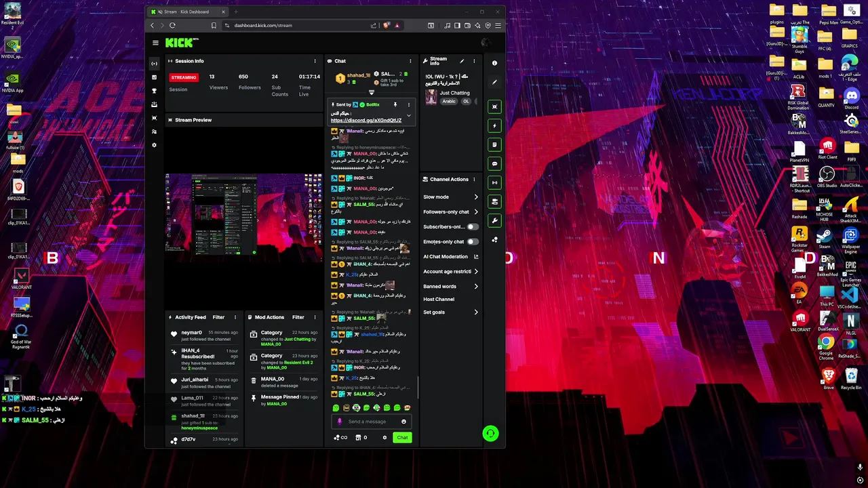Open the discord.gg link in pinned message
868x488 pixels.
click(x=366, y=121)
